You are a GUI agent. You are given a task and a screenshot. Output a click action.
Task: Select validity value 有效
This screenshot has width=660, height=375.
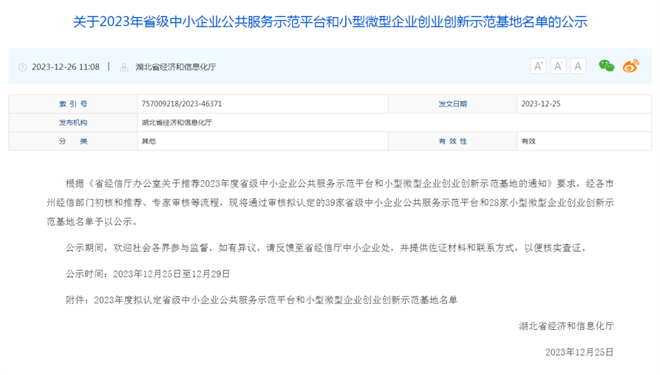click(x=528, y=141)
